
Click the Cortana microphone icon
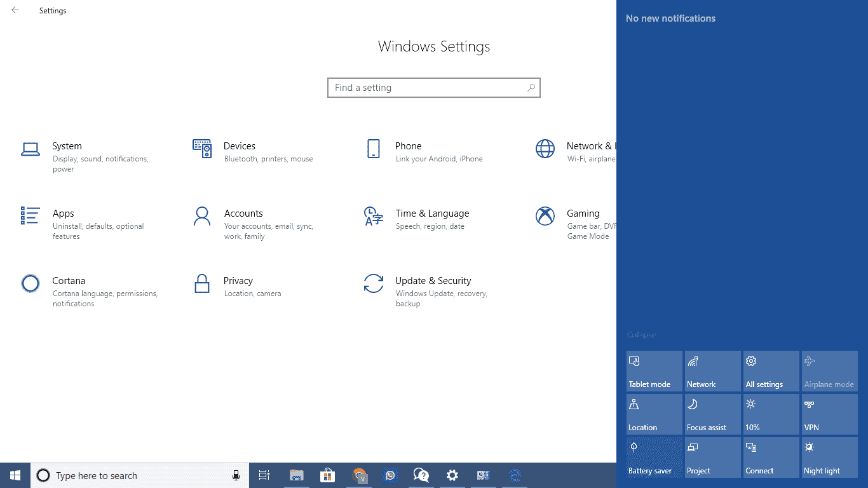point(236,475)
